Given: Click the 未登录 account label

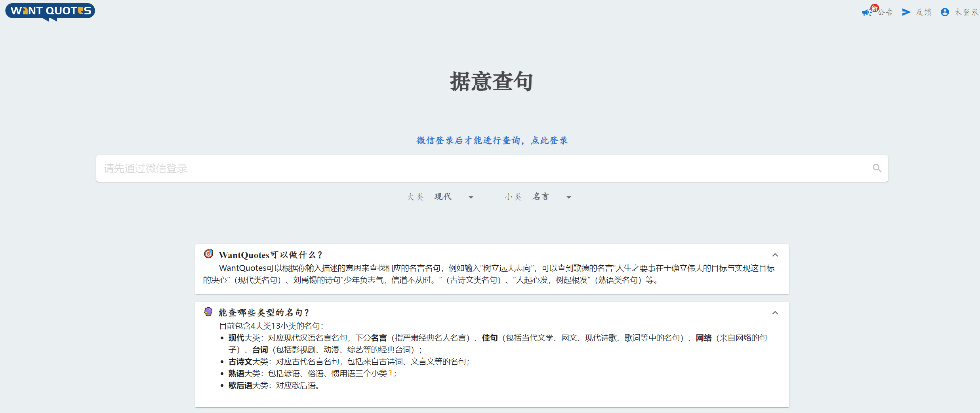Looking at the screenshot, I should 966,12.
